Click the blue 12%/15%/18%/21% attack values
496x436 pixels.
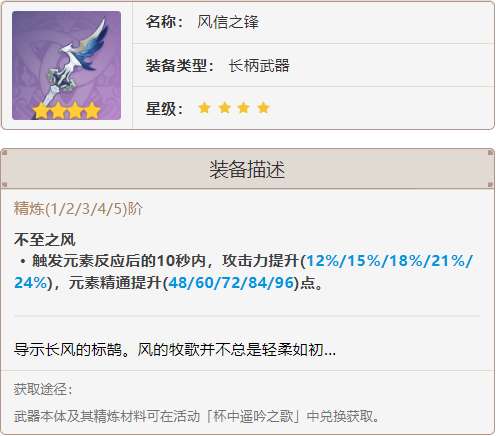(x=389, y=261)
